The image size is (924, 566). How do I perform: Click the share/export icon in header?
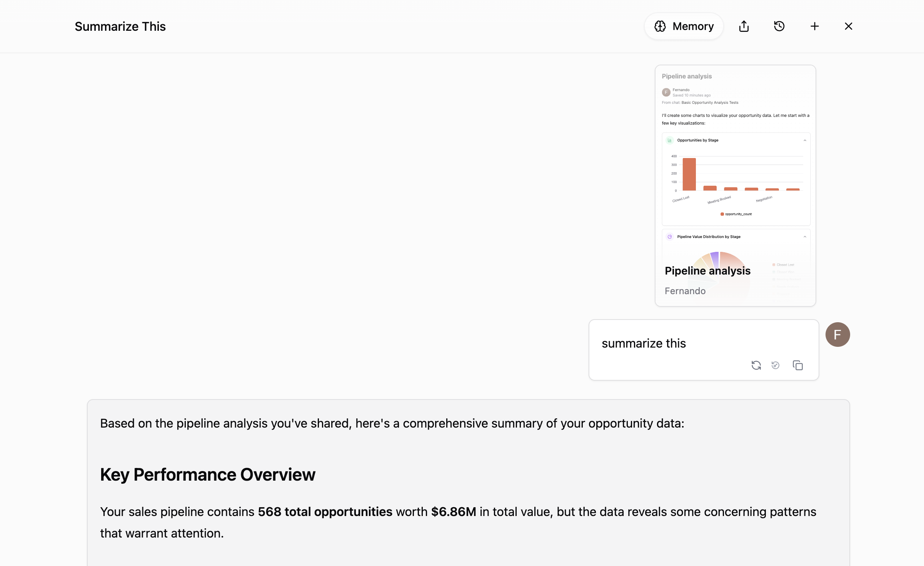pos(744,26)
